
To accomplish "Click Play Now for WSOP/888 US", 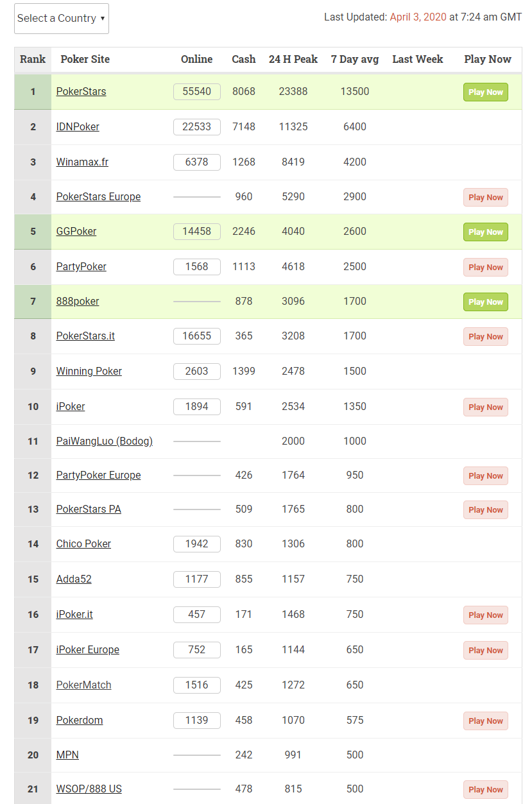I will (x=485, y=789).
